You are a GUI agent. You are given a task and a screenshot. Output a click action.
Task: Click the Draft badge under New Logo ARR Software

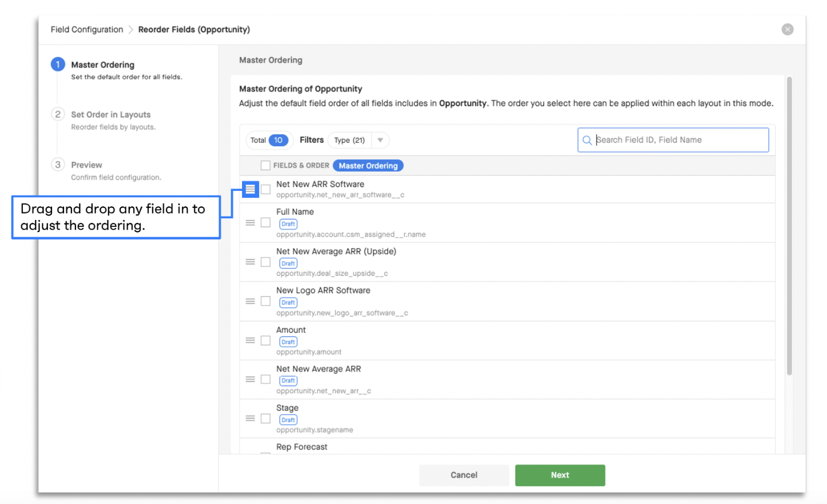tap(288, 303)
